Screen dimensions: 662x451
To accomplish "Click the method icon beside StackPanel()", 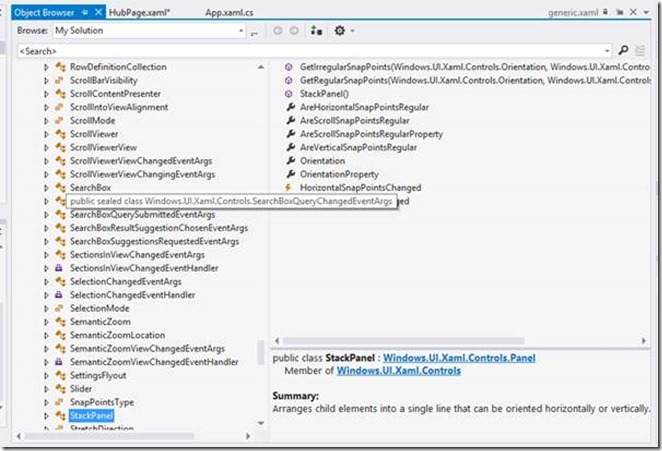I will [x=289, y=94].
